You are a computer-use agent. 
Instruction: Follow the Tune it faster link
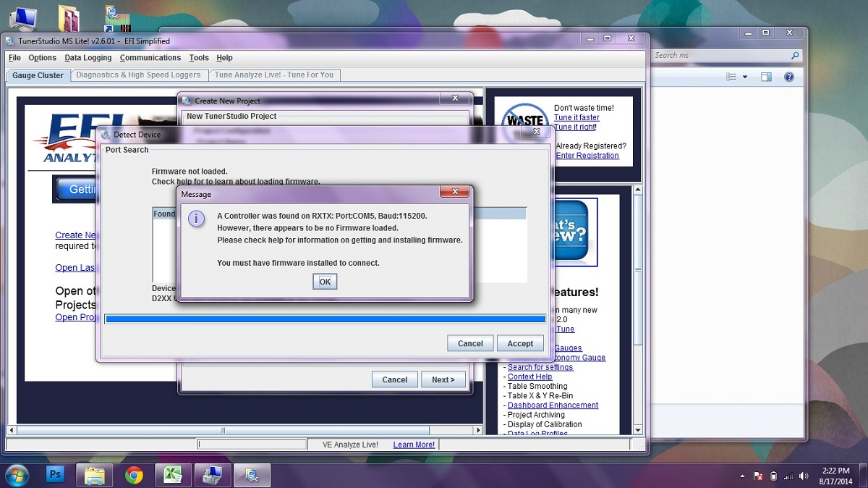(576, 117)
